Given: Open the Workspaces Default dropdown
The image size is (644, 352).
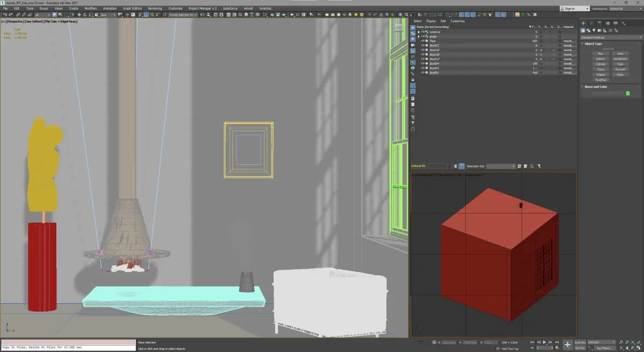Looking at the screenshot, I should coord(626,9).
